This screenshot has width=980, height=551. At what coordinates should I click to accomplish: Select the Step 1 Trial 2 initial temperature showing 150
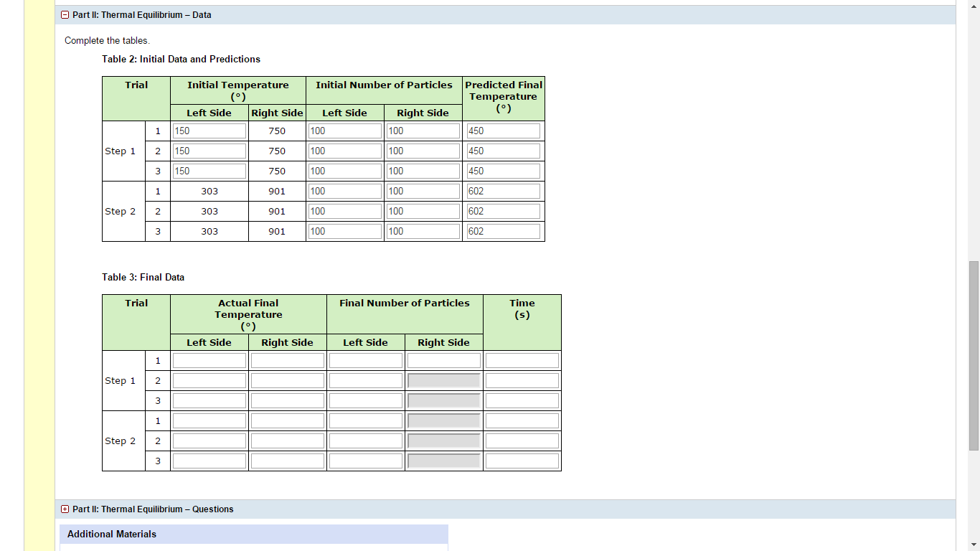click(209, 151)
